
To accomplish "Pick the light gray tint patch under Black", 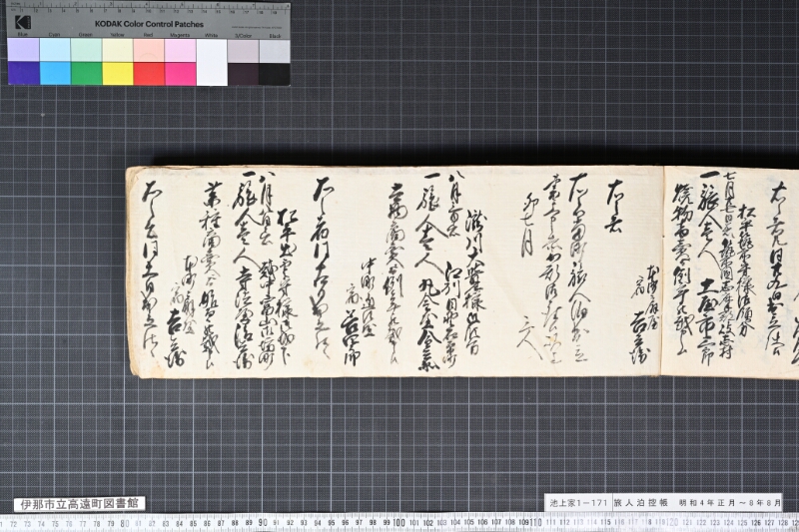I will [275, 51].
